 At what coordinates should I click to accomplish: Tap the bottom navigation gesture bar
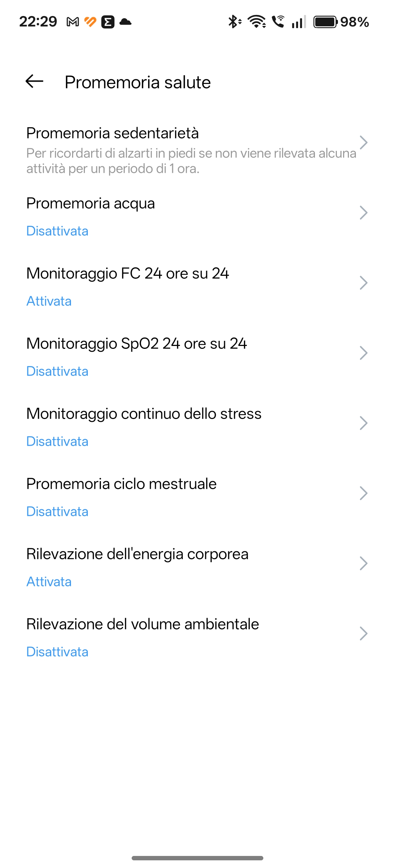pos(197,858)
